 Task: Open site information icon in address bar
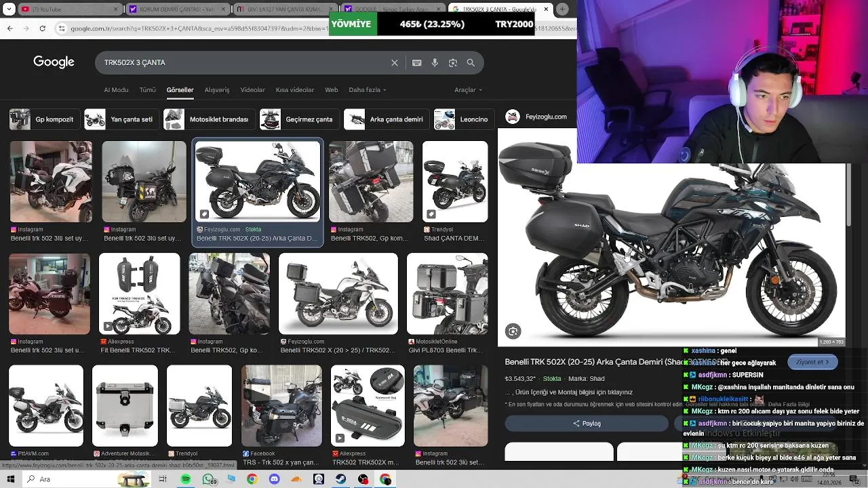(x=62, y=28)
